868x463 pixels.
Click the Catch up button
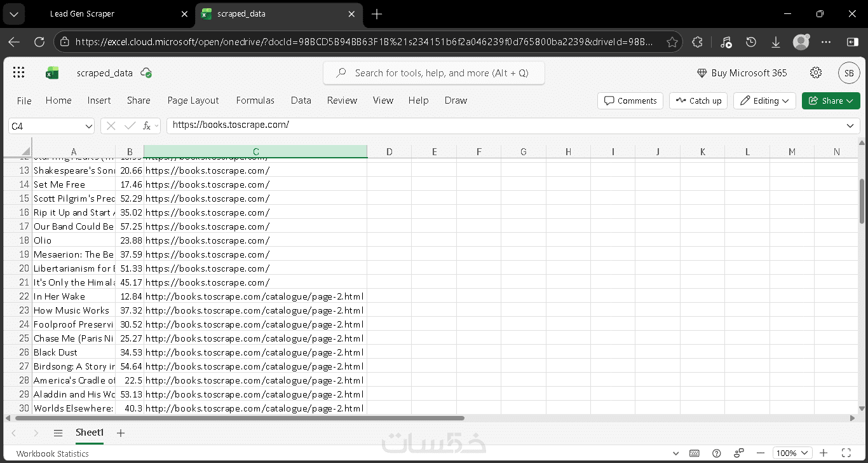(698, 100)
